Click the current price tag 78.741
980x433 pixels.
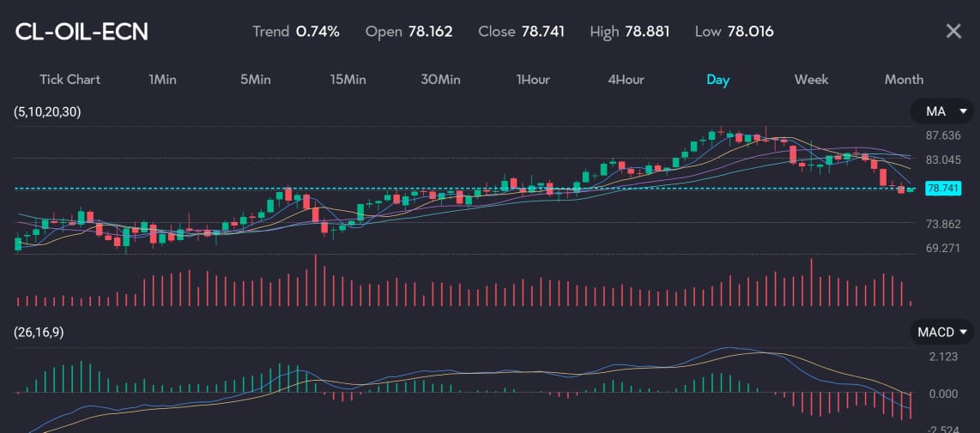click(943, 189)
